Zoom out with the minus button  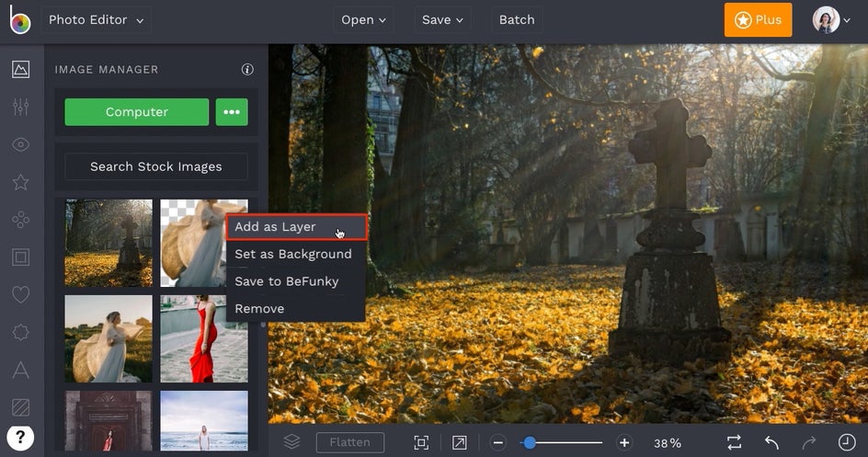498,442
